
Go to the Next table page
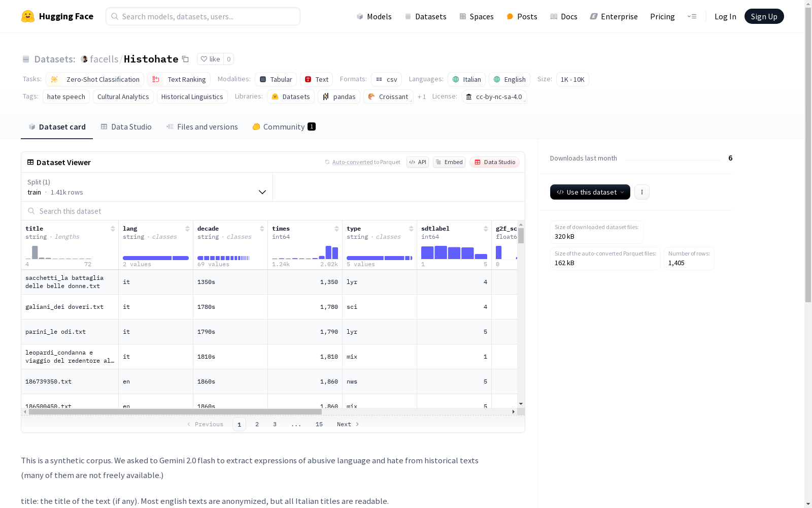click(348, 424)
